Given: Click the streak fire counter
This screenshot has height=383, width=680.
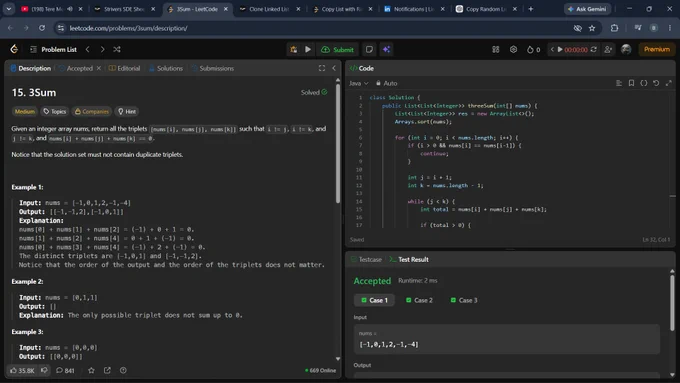Looking at the screenshot, I should (533, 49).
